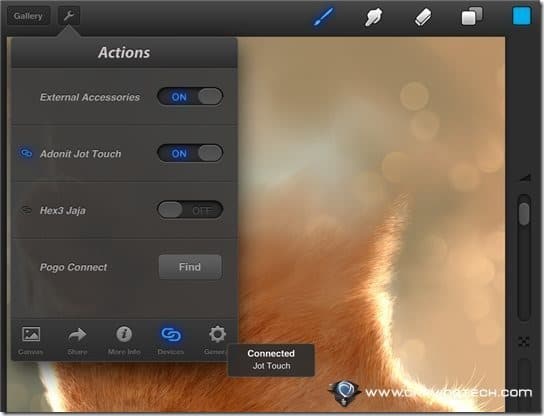Select the Smudge finger tool
Screen dimensions: 544x416
point(373,16)
